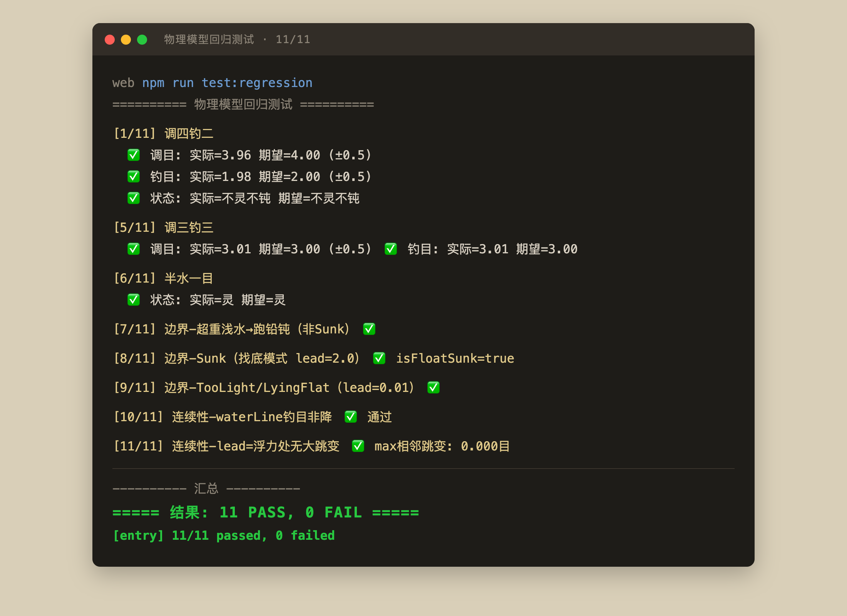The height and width of the screenshot is (616, 847).
Task: Click the '[entry] 11/11 passed, 0 failed' line
Action: pos(224,536)
